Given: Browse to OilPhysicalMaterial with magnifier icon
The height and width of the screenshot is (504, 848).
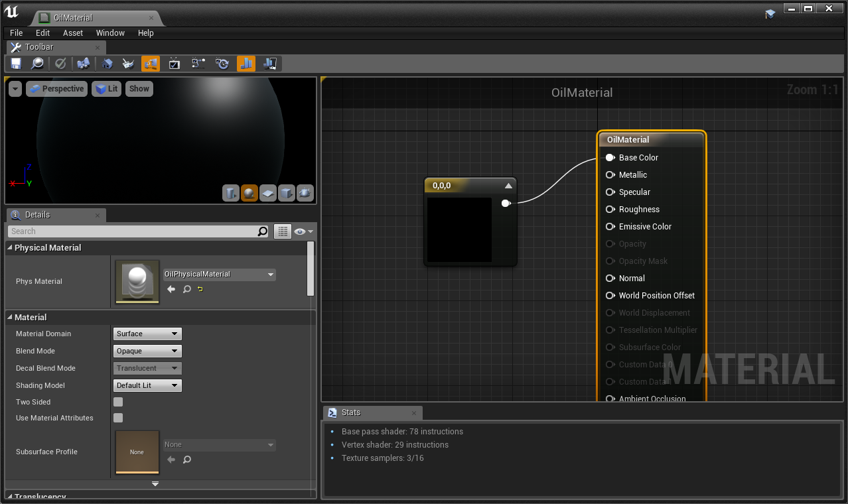Looking at the screenshot, I should (187, 289).
